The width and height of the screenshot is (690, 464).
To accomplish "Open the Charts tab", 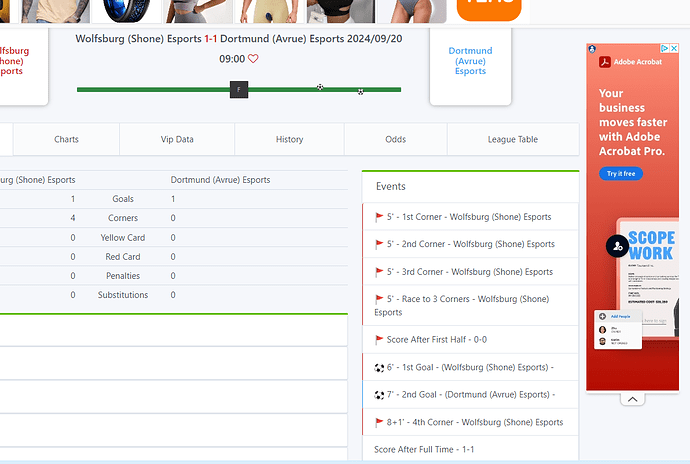I will pyautogui.click(x=66, y=140).
